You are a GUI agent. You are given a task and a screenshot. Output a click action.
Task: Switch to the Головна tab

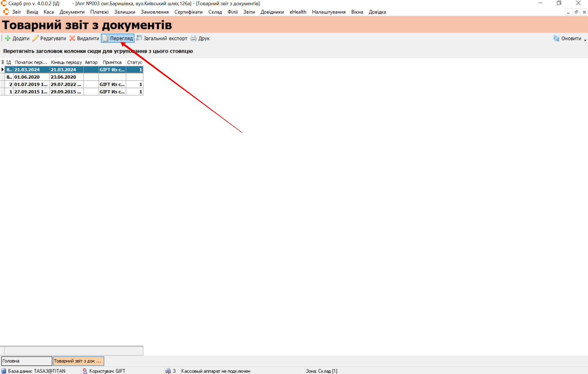click(x=26, y=361)
